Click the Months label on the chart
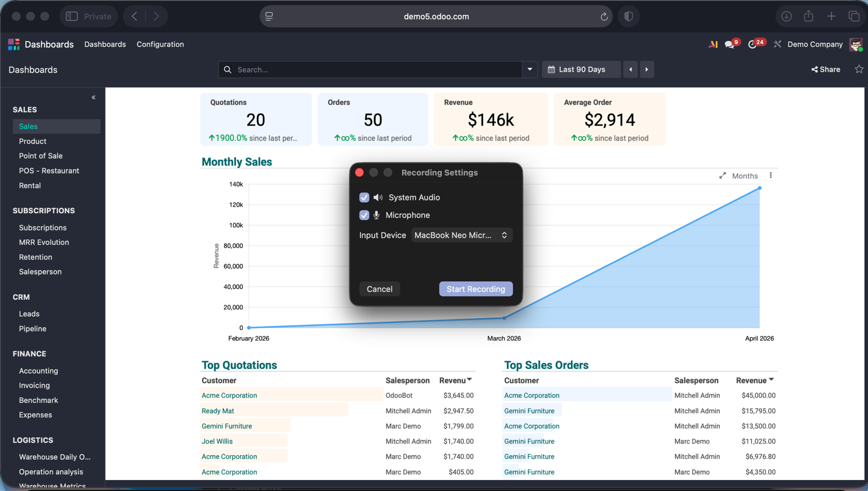The height and width of the screenshot is (491, 868). tap(745, 176)
